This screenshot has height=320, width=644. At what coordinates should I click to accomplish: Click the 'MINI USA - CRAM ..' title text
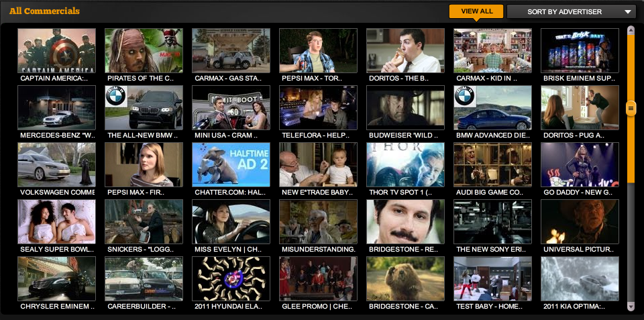(225, 135)
